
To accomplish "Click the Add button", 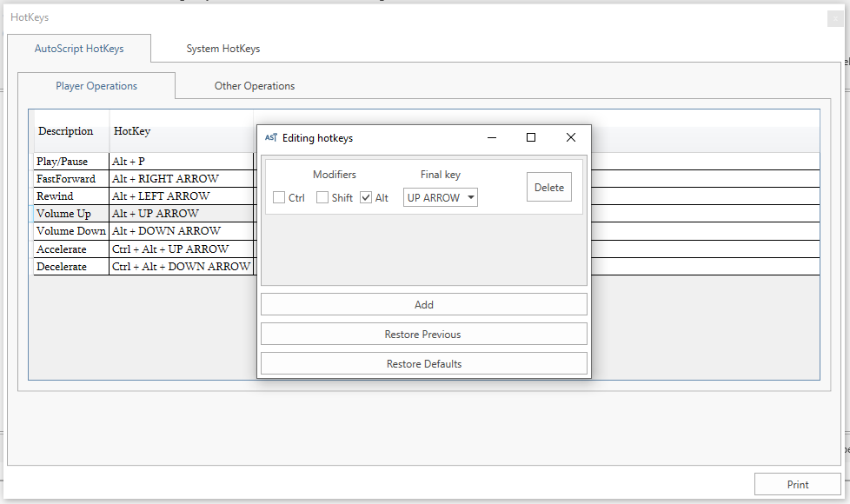I will coord(424,304).
